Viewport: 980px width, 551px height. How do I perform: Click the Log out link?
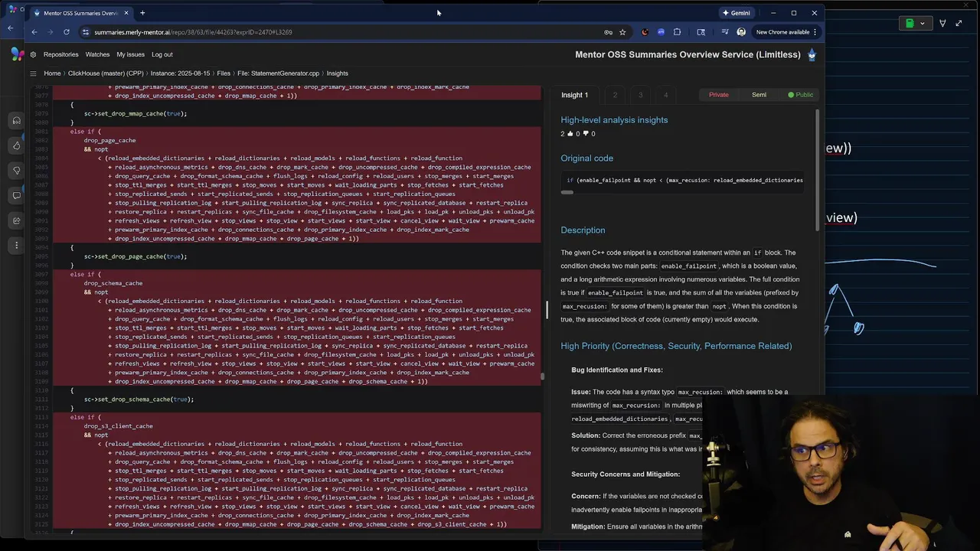162,54
